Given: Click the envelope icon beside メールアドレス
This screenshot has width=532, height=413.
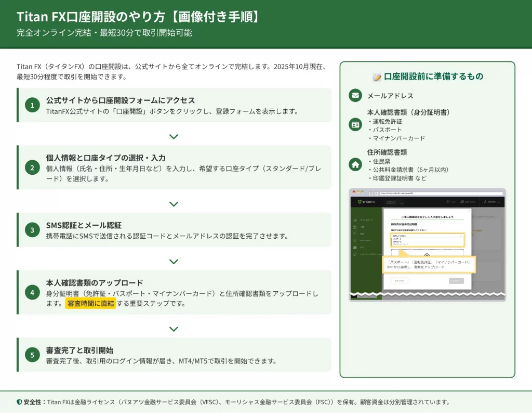Looking at the screenshot, I should 355,96.
